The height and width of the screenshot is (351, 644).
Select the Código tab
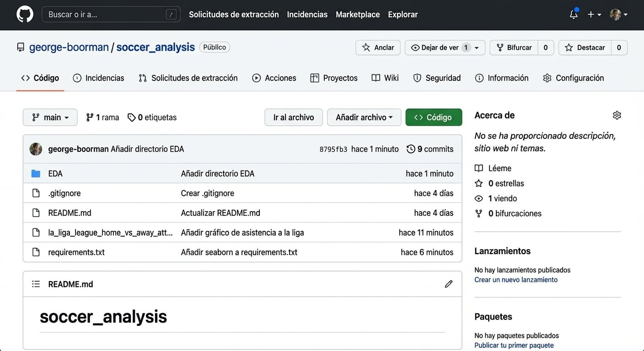[40, 78]
